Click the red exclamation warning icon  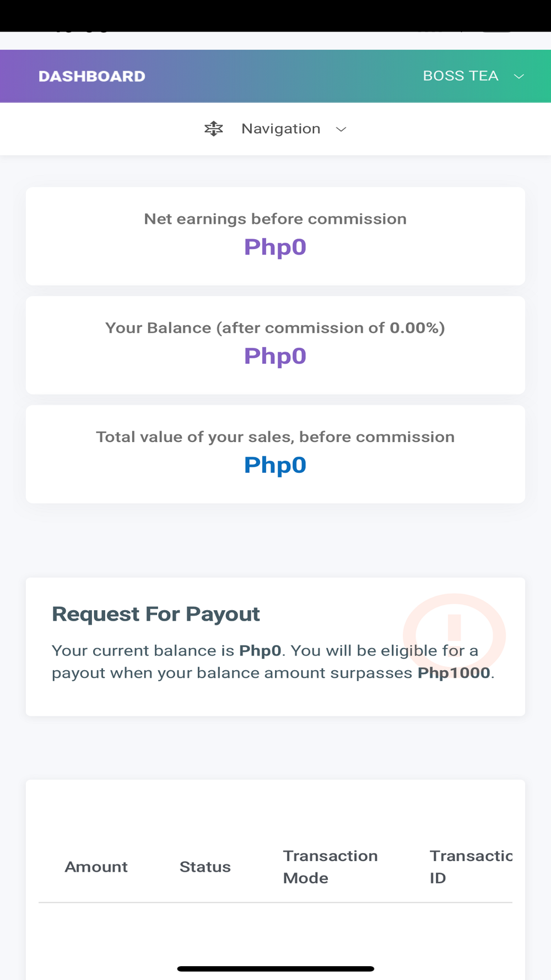pyautogui.click(x=454, y=635)
